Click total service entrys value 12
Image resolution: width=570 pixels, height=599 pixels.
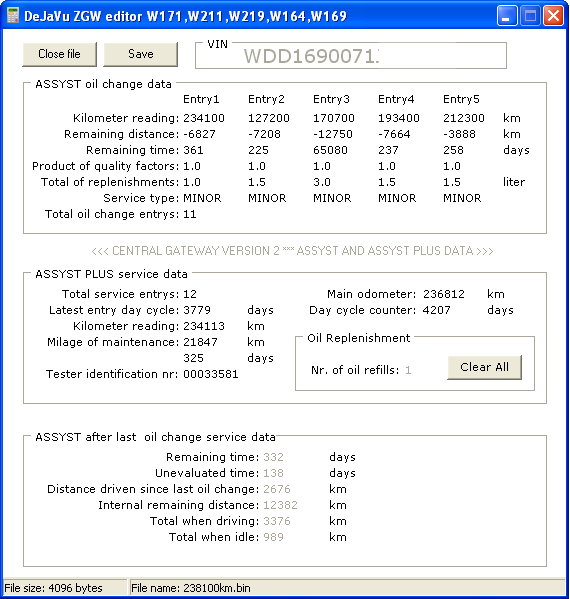[x=190, y=294]
